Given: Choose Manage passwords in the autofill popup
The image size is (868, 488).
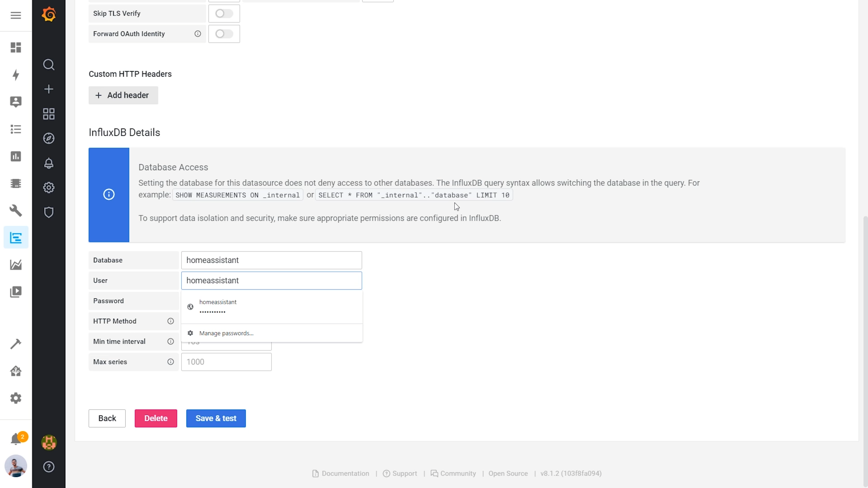Looking at the screenshot, I should click(226, 333).
